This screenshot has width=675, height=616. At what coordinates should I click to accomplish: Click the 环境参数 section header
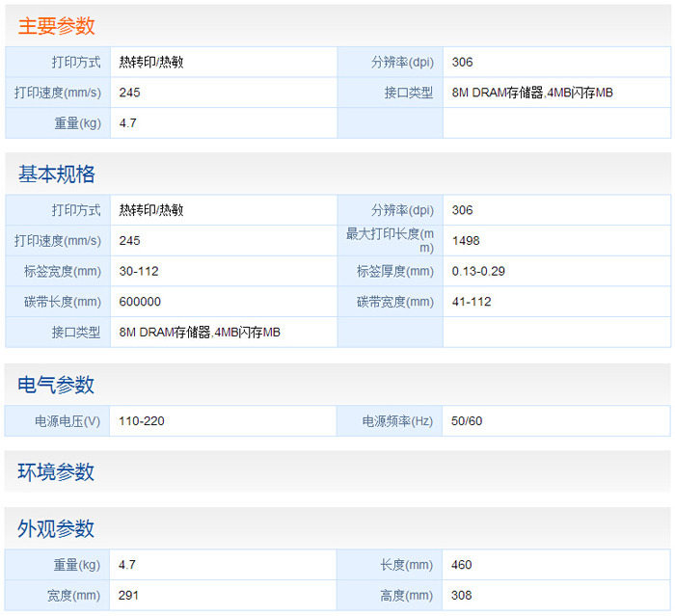coord(57,472)
